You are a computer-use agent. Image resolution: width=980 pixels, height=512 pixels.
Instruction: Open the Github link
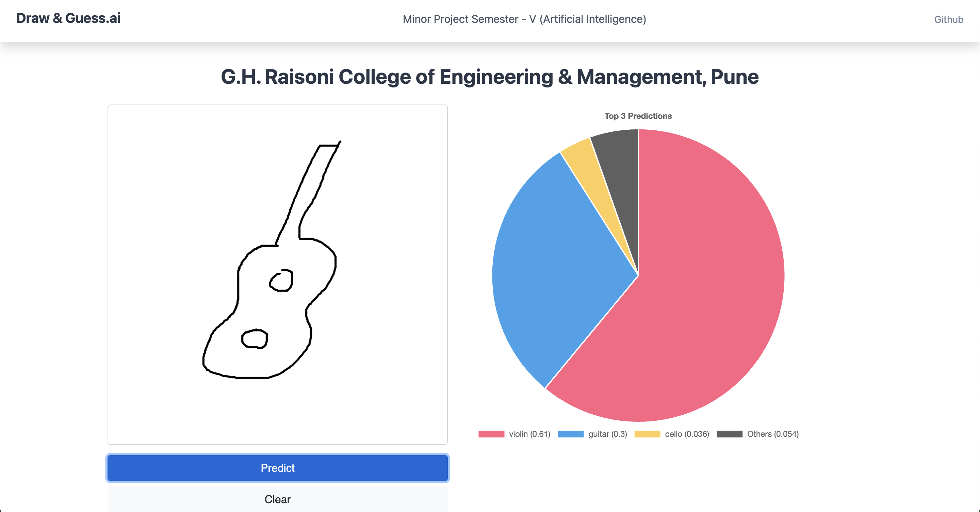(948, 19)
